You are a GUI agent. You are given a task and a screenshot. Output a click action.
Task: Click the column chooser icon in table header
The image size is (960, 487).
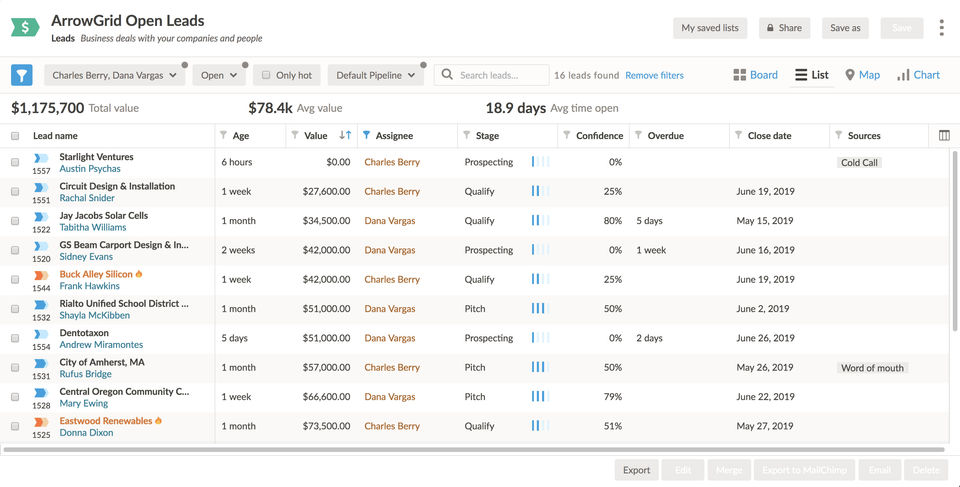[944, 135]
